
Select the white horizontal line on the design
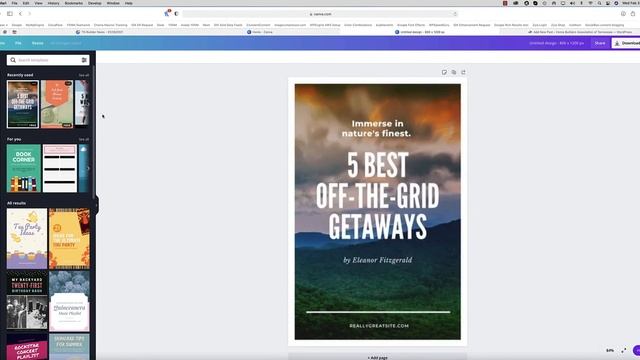pos(378,312)
